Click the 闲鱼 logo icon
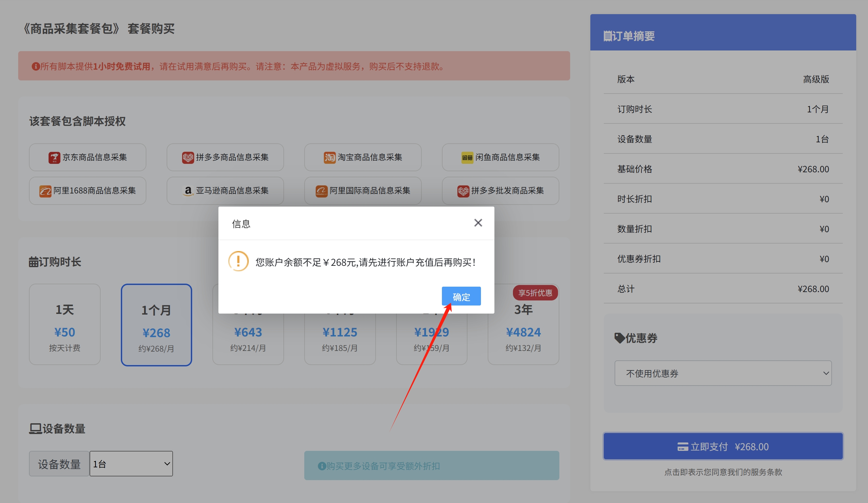This screenshot has width=868, height=503. click(x=467, y=158)
